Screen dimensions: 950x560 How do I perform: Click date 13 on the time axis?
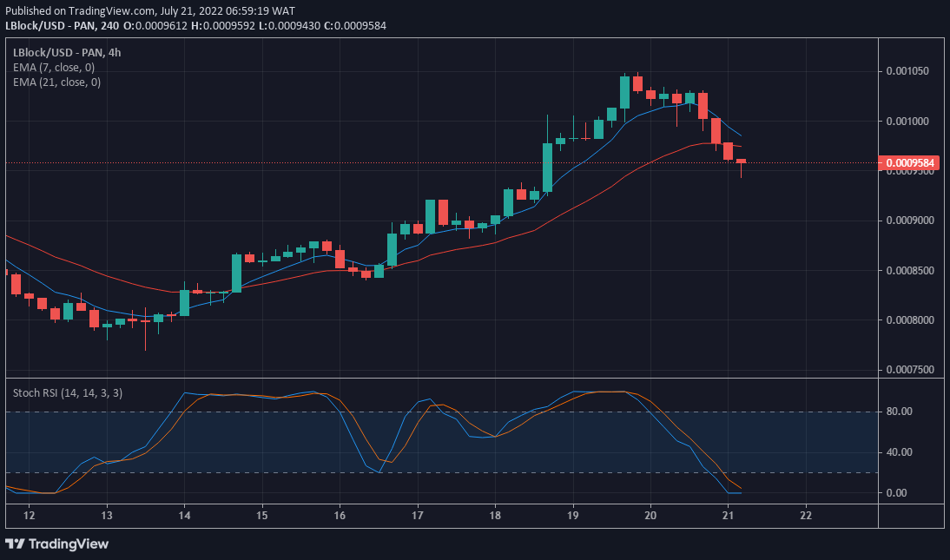pyautogui.click(x=107, y=516)
